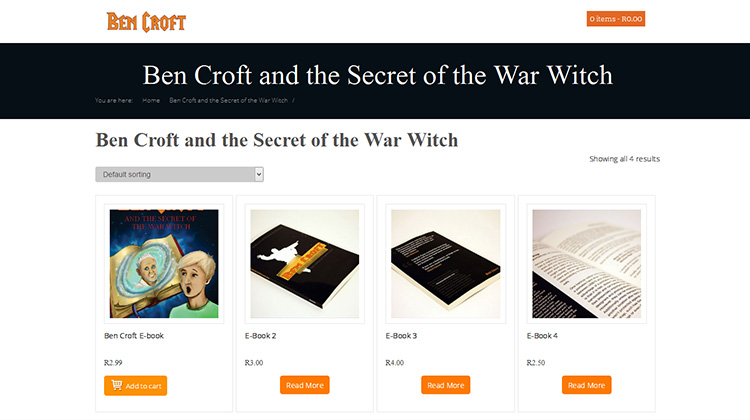The height and width of the screenshot is (420, 750).
Task: Open the E-Book 4 title link
Action: pyautogui.click(x=542, y=336)
